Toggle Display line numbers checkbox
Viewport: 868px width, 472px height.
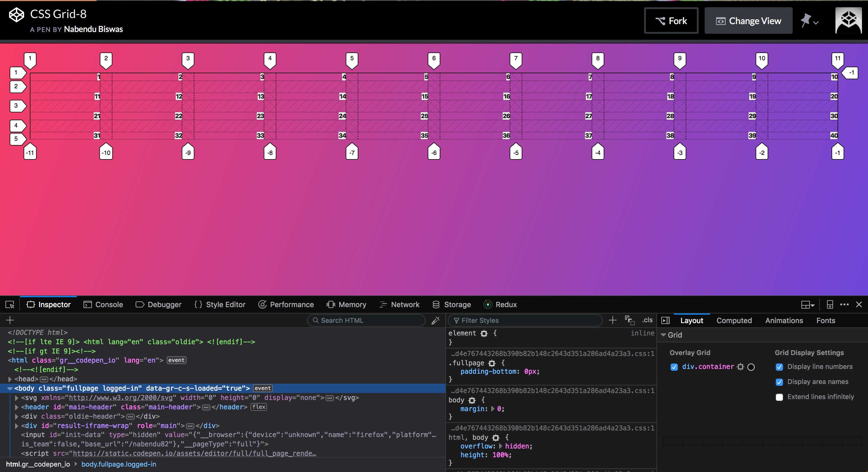tap(779, 367)
